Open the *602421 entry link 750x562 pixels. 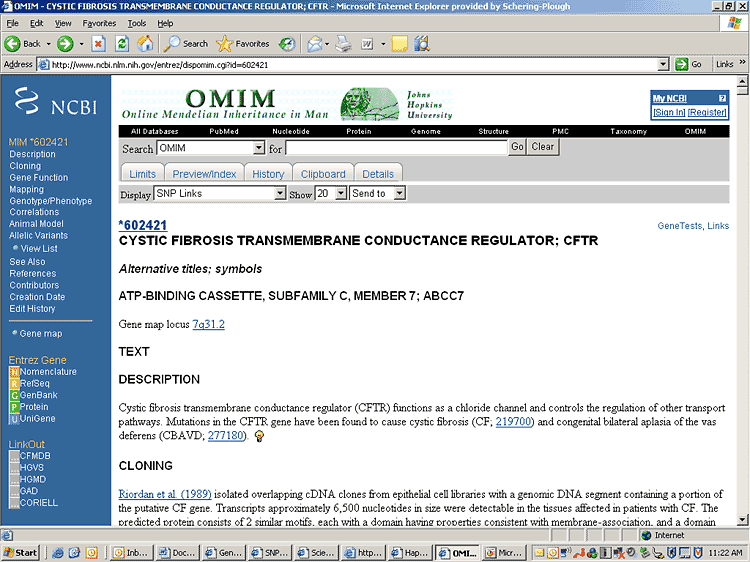[143, 225]
